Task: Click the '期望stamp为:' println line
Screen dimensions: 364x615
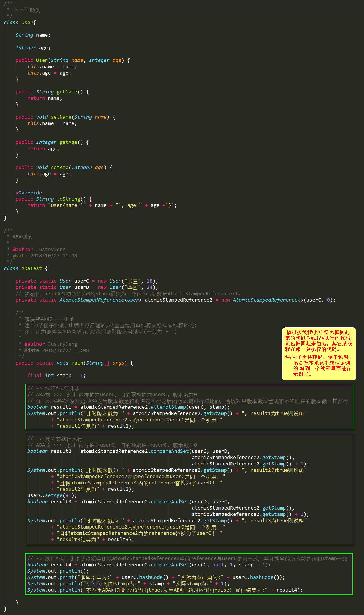Action: (x=128, y=583)
